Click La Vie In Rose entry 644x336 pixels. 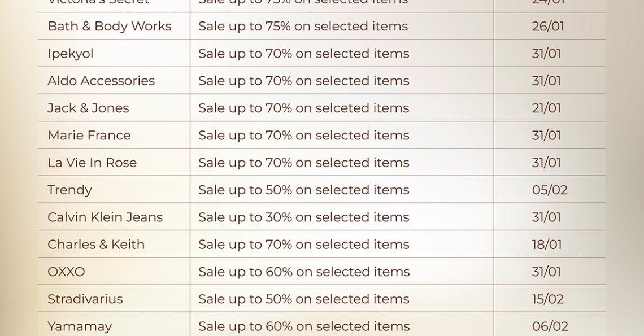(92, 163)
